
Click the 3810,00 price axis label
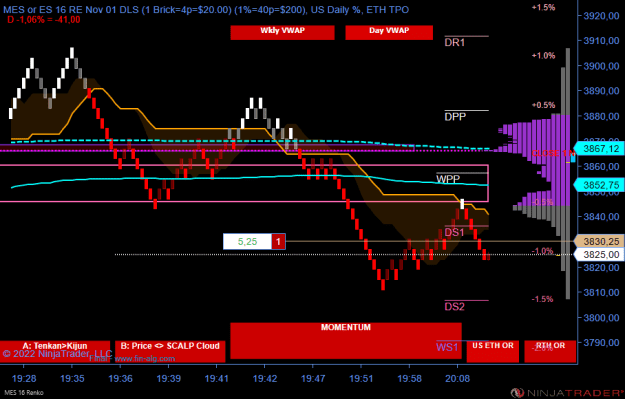click(601, 292)
